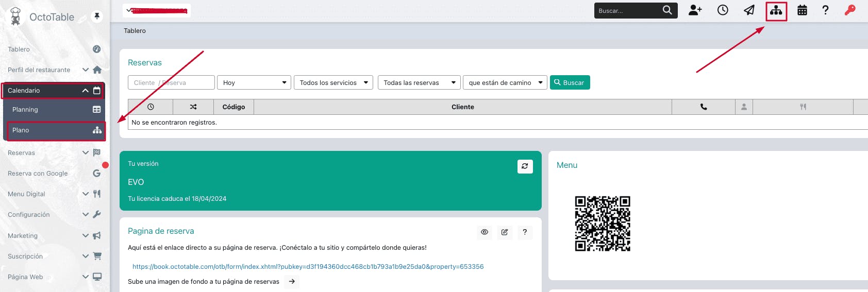Image resolution: width=868 pixels, height=292 pixels.
Task: Open the clock history icon in top bar
Action: [723, 10]
